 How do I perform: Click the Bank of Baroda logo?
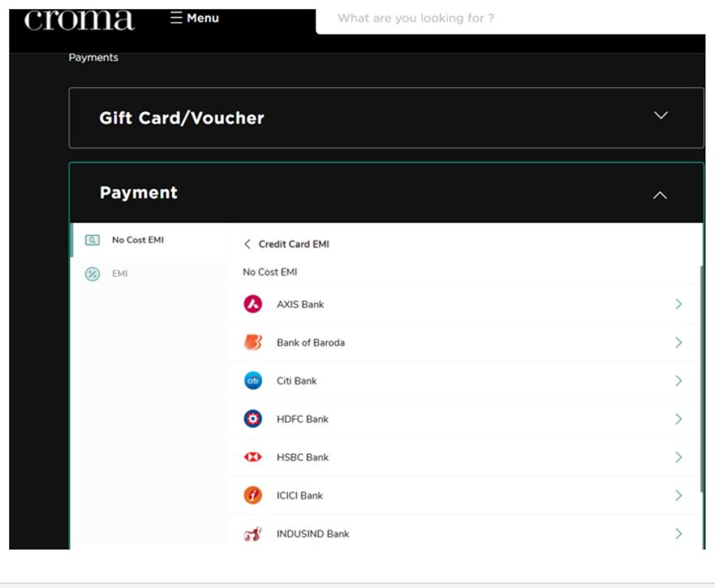(x=253, y=342)
